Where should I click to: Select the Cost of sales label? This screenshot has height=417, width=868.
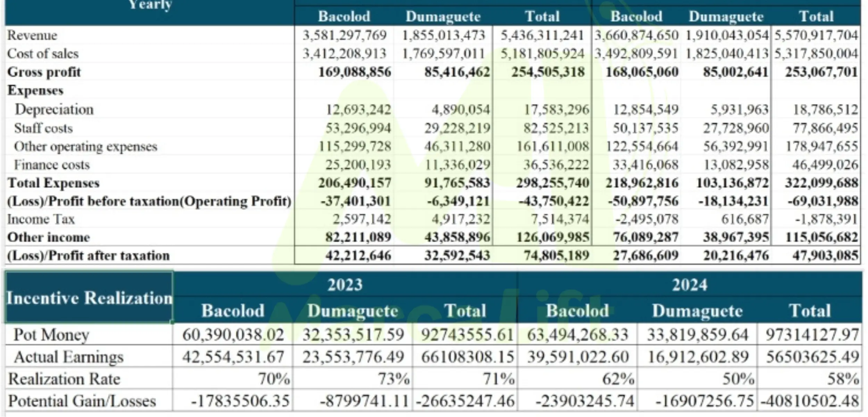coord(43,54)
